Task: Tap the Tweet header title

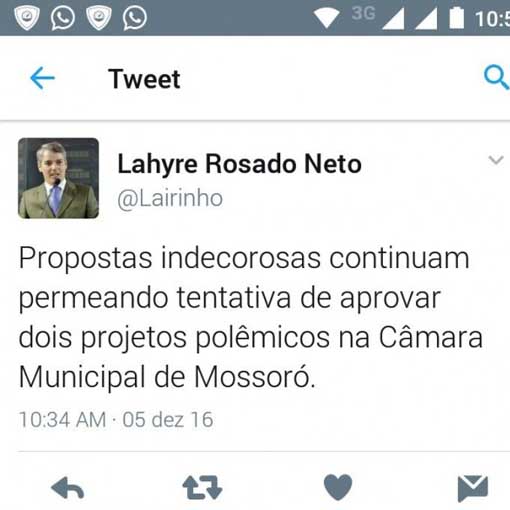Action: 144,79
